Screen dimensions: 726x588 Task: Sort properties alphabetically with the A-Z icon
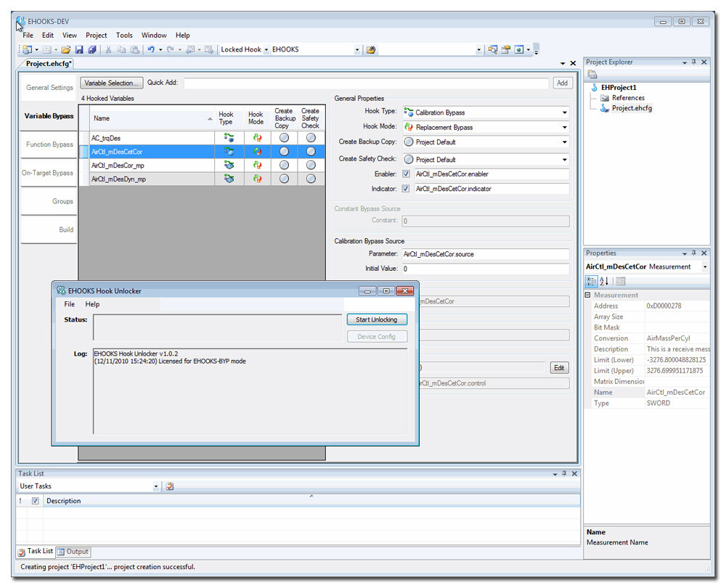point(604,281)
